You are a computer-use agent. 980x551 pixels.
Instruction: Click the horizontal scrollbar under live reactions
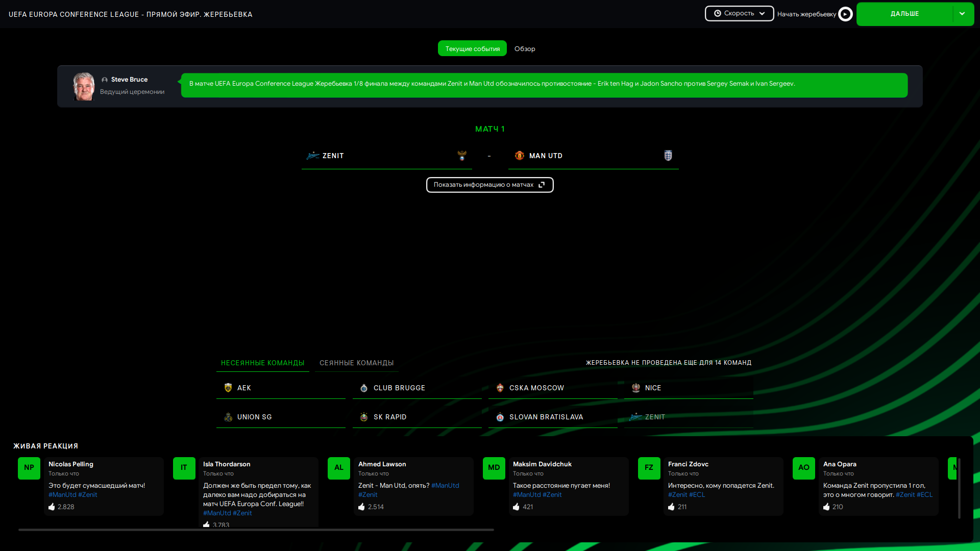[x=256, y=530]
